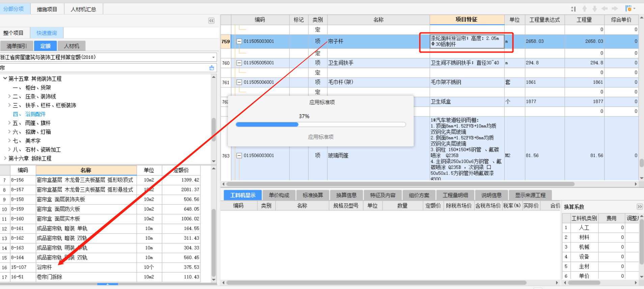The width and height of the screenshot is (644, 289).
Task: Open the 标准换算 tab
Action: pyautogui.click(x=313, y=195)
